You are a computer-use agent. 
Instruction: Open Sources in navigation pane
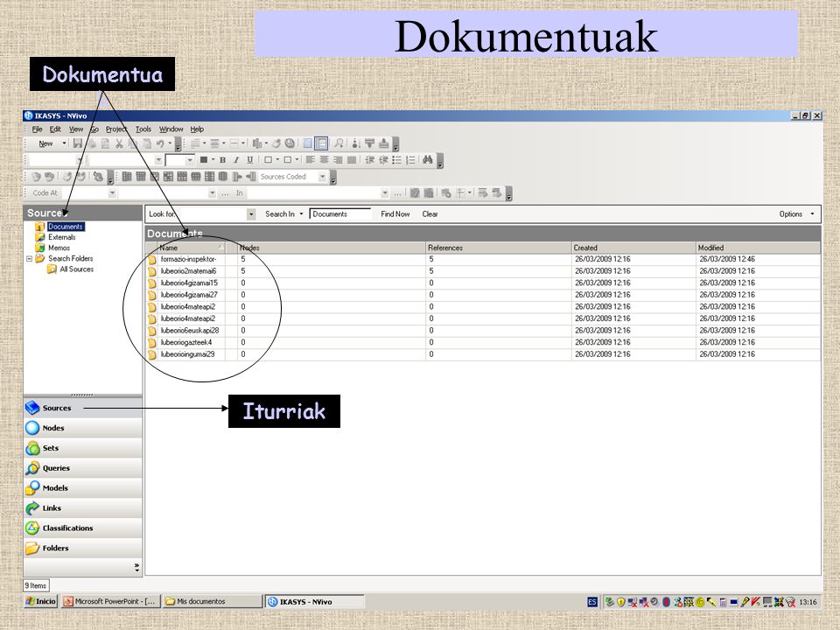pyautogui.click(x=83, y=408)
